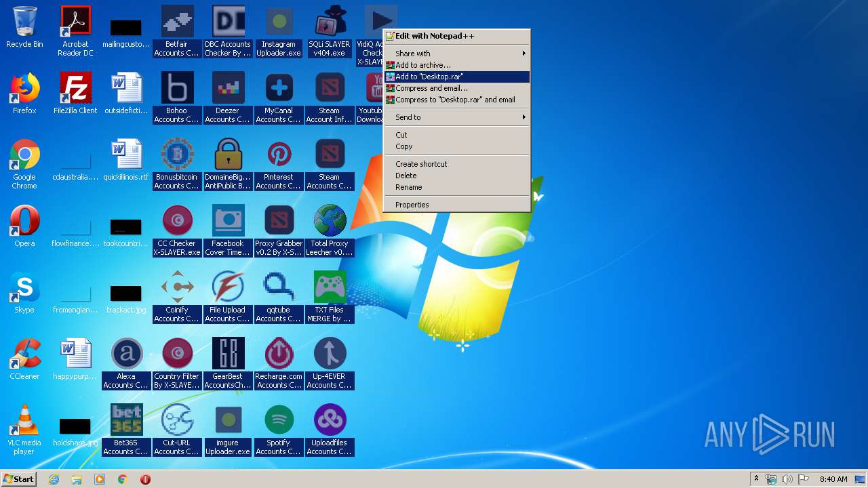Open Windows Explorer from the taskbar
This screenshot has width=868, height=488.
point(77,479)
